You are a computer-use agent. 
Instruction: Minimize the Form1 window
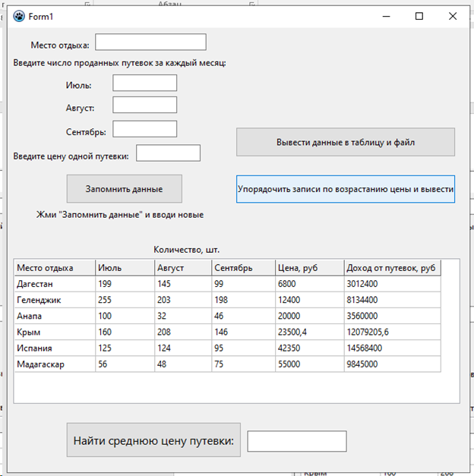[384, 16]
